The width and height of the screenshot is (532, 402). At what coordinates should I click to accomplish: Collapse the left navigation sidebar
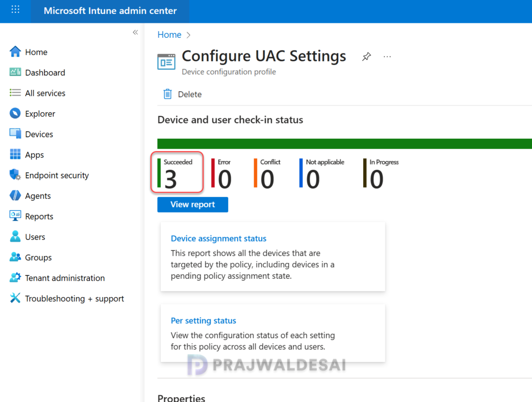[136, 32]
